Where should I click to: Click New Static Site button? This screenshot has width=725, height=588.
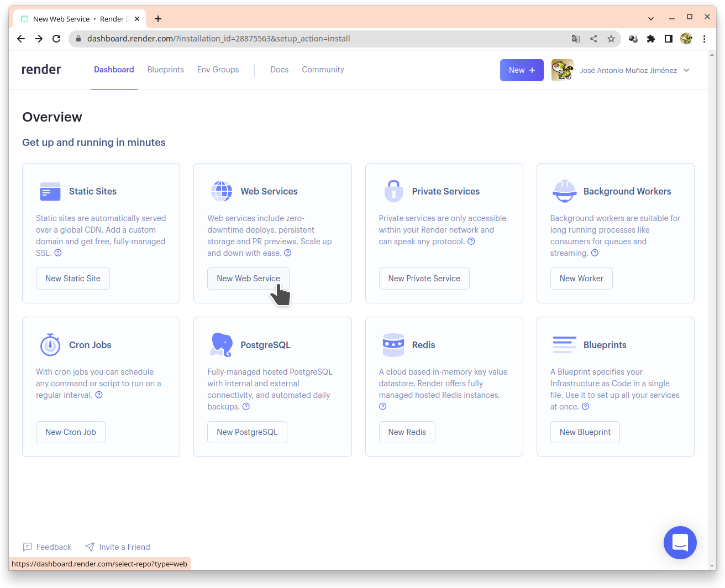tap(73, 279)
